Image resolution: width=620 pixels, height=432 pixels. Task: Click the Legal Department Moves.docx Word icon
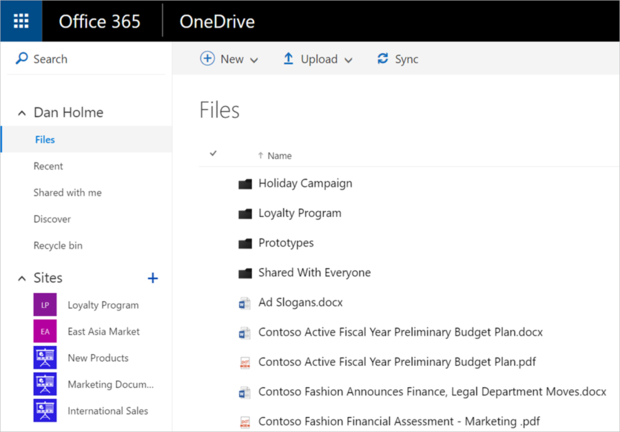pyautogui.click(x=245, y=392)
